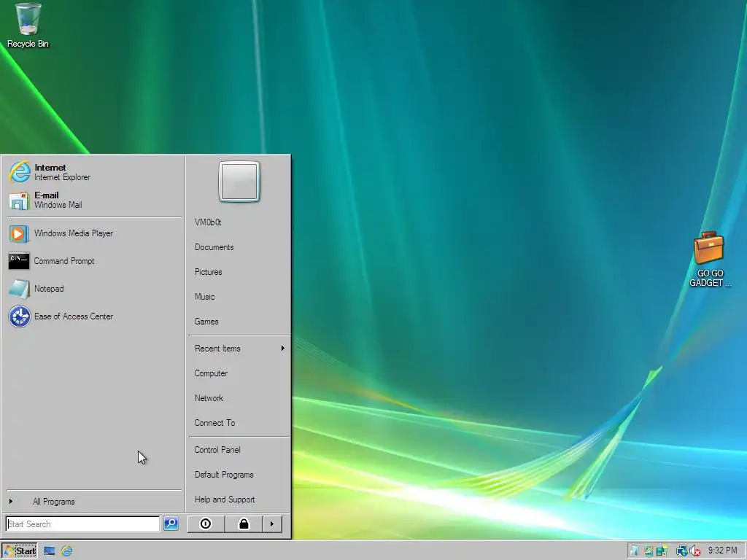Select the GO GO GADGET briefcase icon
This screenshot has width=747, height=560.
[709, 260]
